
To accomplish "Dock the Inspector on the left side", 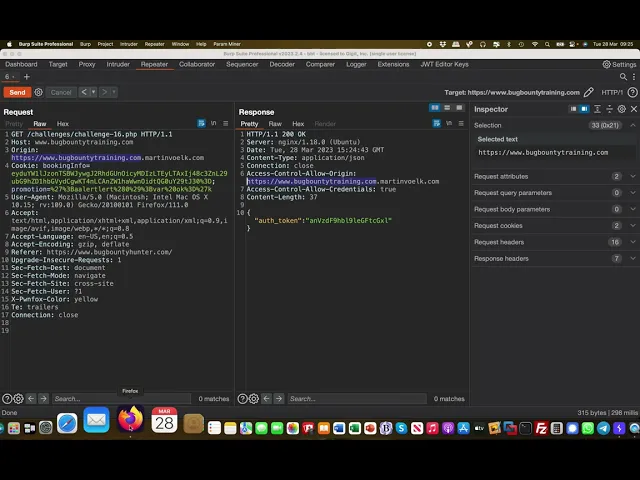I will tap(573, 109).
